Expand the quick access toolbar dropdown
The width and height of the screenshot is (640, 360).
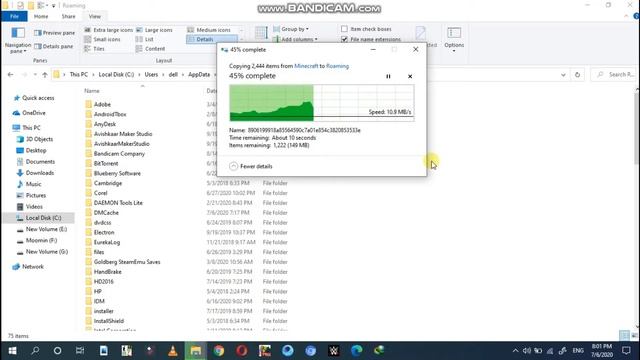click(x=53, y=6)
